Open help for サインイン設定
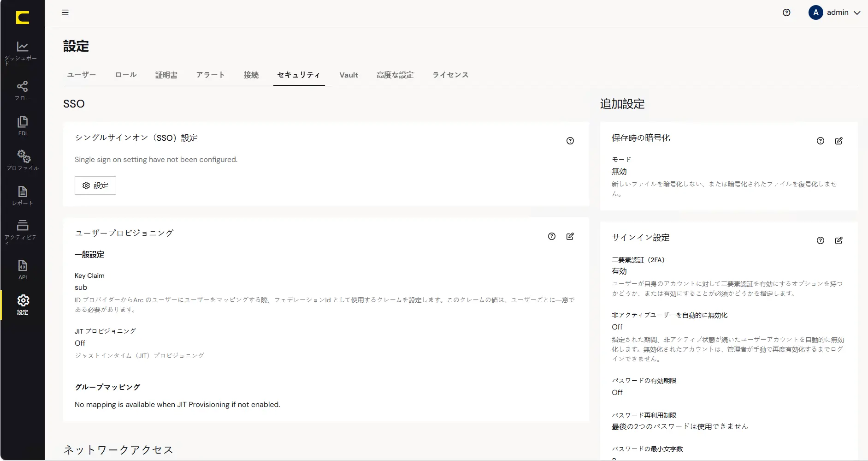 [821, 240]
